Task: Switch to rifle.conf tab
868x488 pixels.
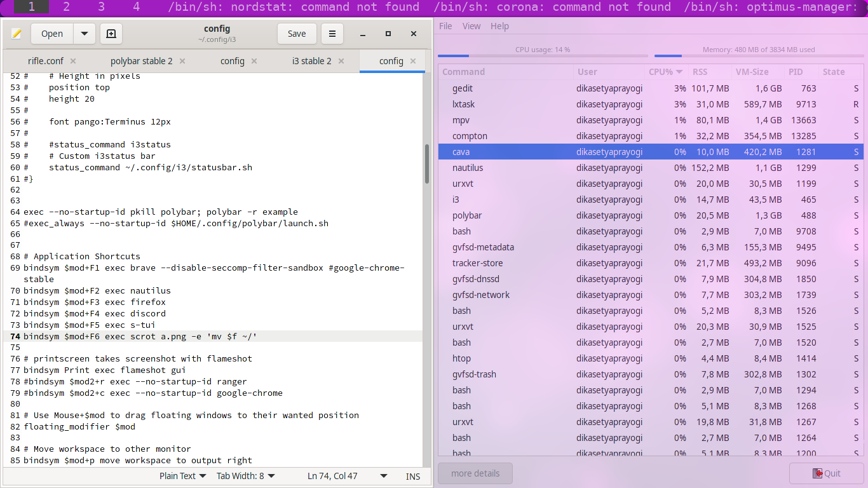Action: pyautogui.click(x=46, y=61)
